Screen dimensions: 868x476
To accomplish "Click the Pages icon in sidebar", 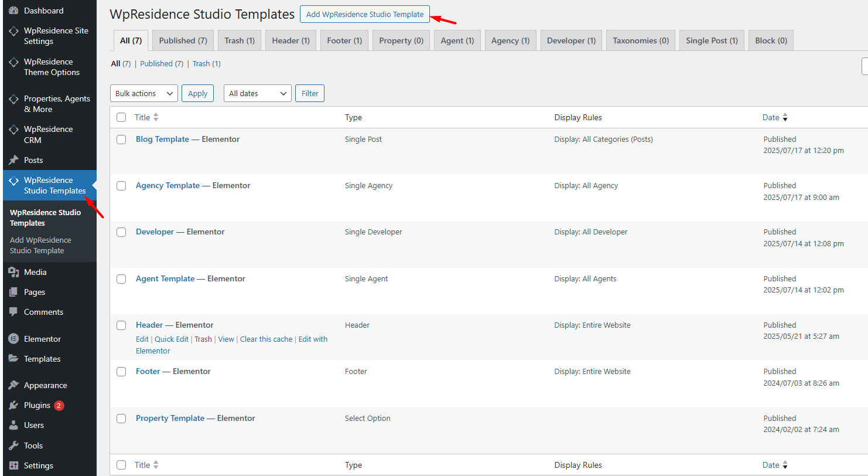I will tap(13, 292).
